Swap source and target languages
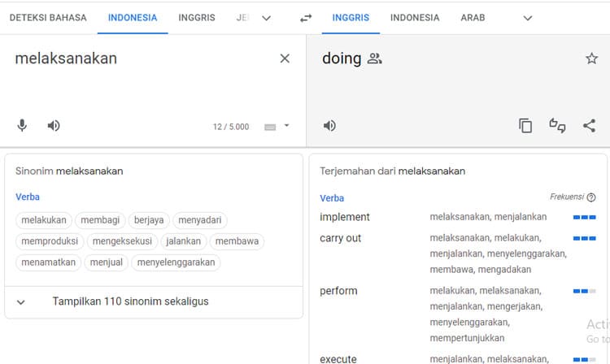The width and height of the screenshot is (610, 364). click(x=306, y=18)
